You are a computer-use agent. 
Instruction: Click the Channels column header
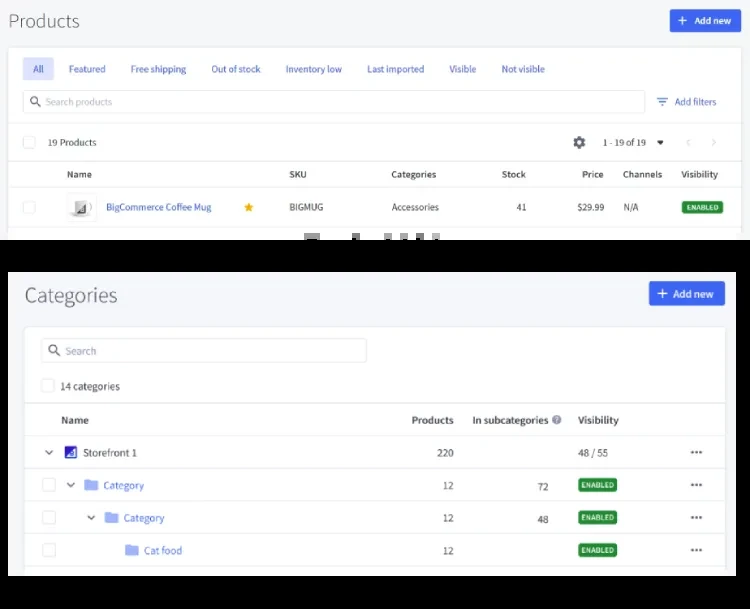click(x=642, y=174)
